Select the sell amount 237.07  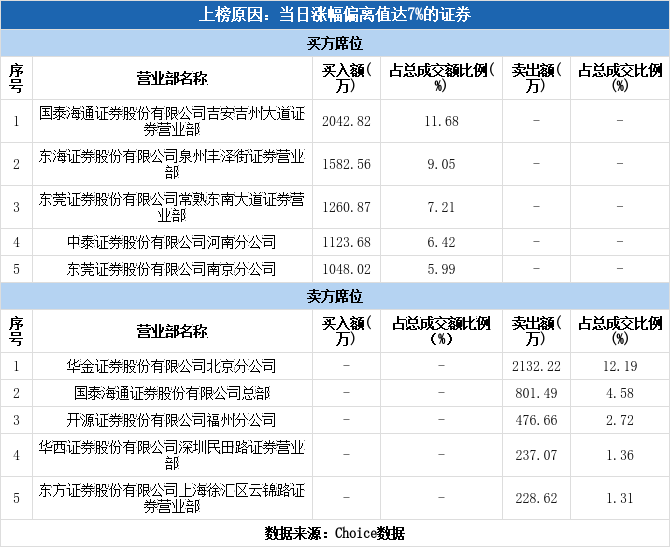tap(536, 455)
